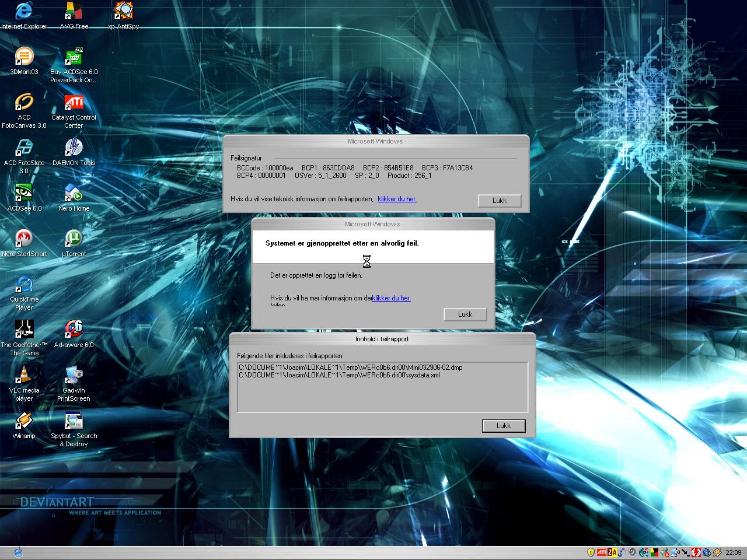Image resolution: width=747 pixels, height=560 pixels.
Task: Open µTorrent desktop icon
Action: pos(74,243)
